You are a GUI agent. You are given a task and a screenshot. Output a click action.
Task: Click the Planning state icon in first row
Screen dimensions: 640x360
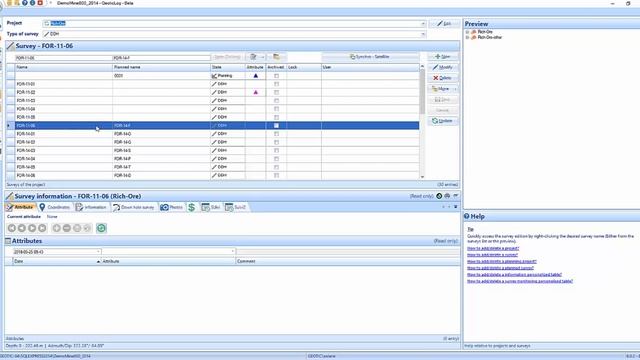click(214, 76)
